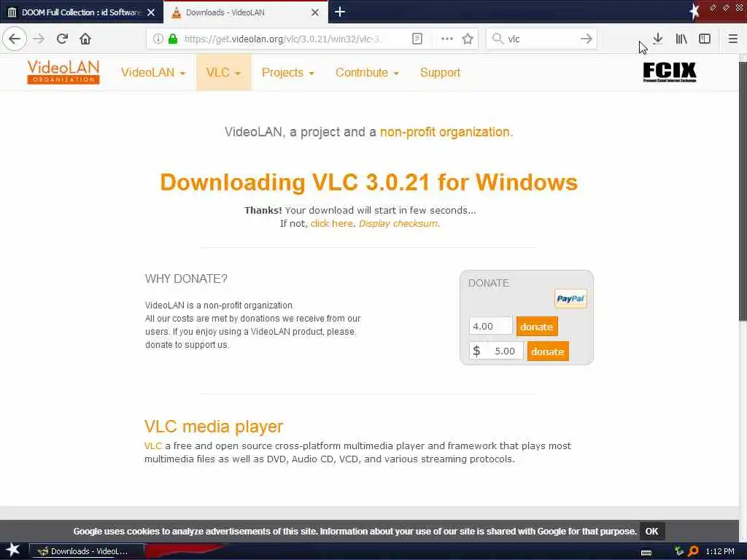
Task: Open the browser hamburger menu
Action: [732, 39]
